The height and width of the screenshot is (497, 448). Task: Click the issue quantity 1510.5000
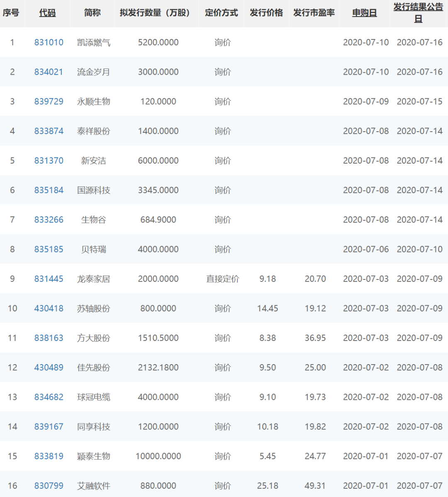158,338
